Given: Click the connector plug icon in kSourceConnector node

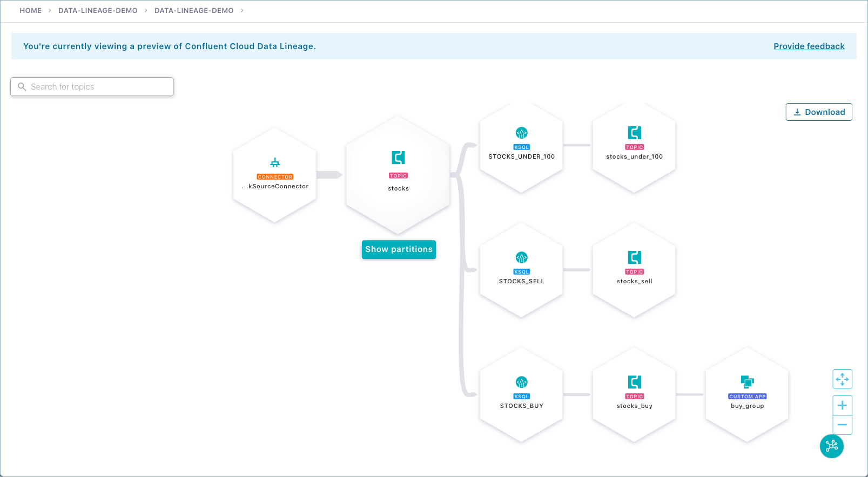Looking at the screenshot, I should (275, 162).
